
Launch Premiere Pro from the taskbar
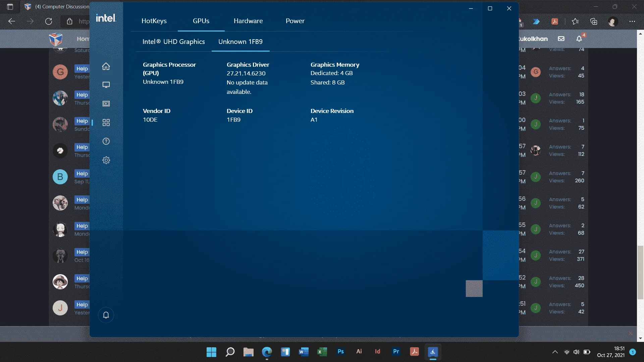click(396, 352)
